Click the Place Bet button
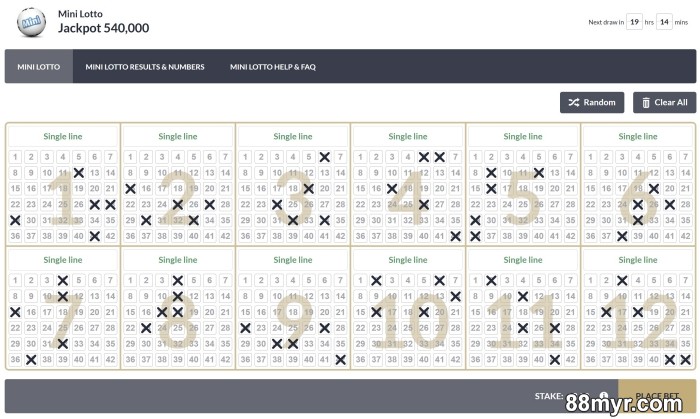The image size is (700, 419). pyautogui.click(x=657, y=397)
